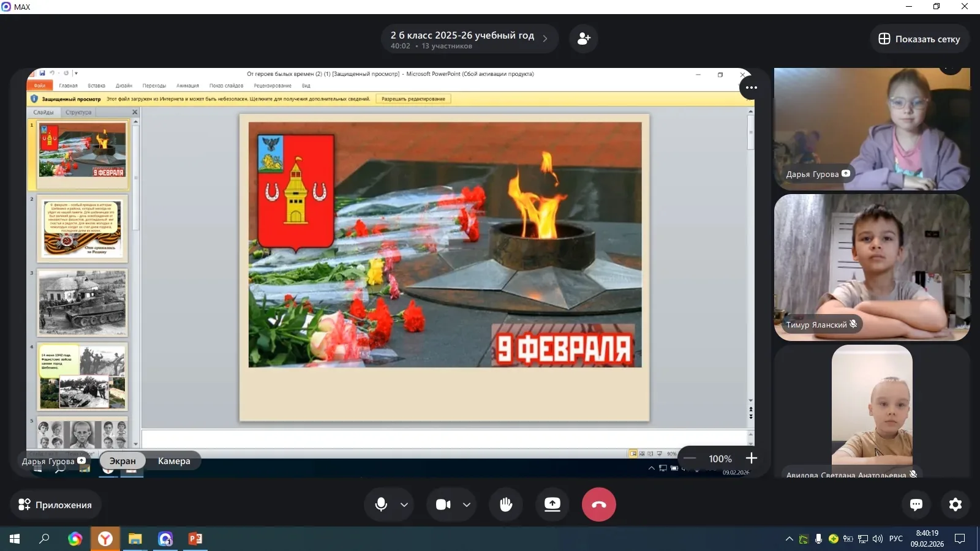Screen dimensions: 980x551
Task: Expand call info for 2 б класс
Action: pyautogui.click(x=545, y=39)
